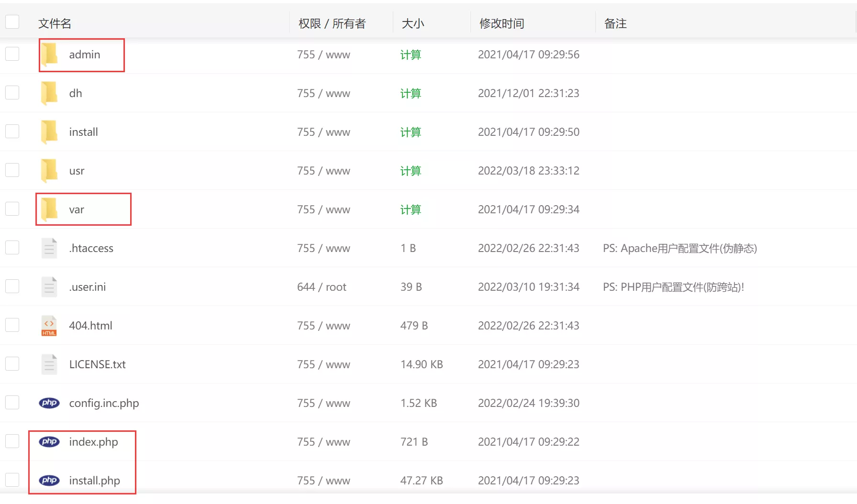Toggle the select-all checkbox in header

coord(12,22)
